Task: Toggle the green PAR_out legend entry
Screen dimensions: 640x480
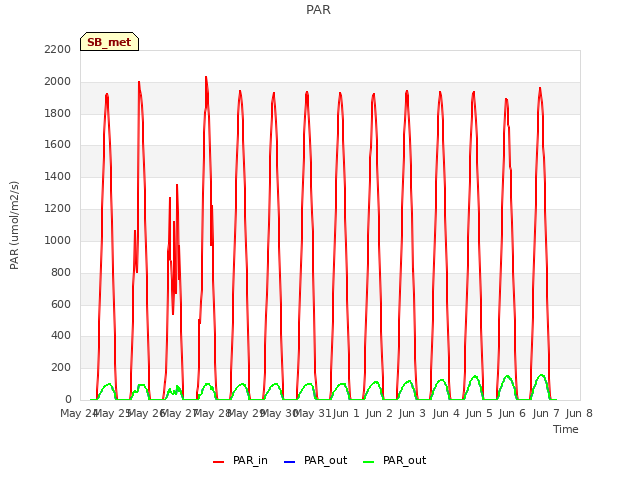Action: [394, 460]
